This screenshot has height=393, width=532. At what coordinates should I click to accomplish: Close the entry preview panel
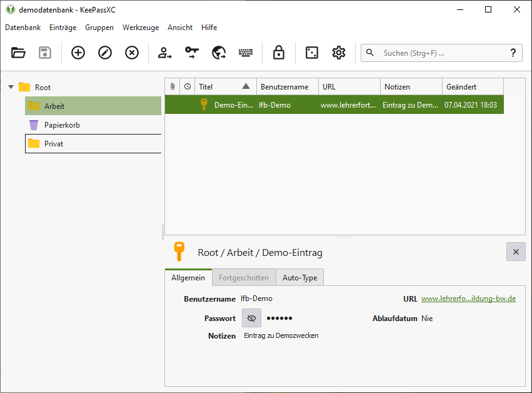click(x=516, y=252)
